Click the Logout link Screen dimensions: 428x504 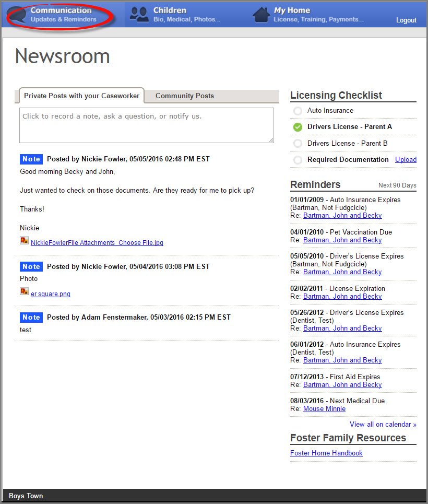click(x=406, y=20)
